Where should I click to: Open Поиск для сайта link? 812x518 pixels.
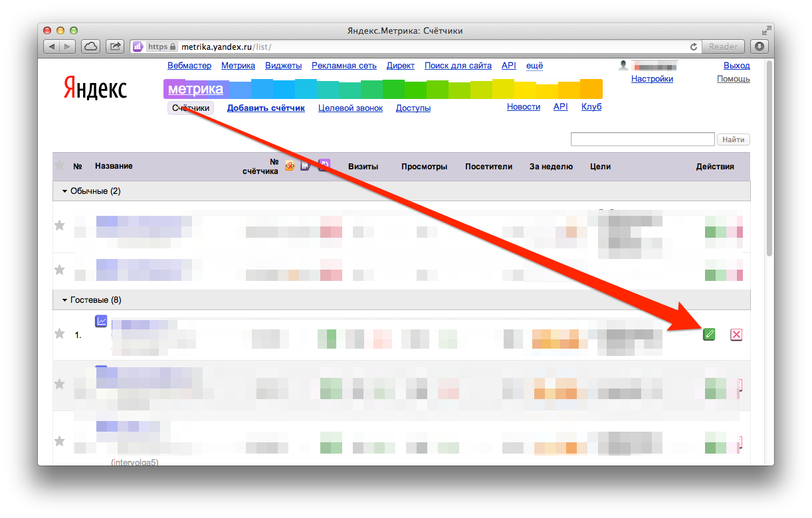(x=458, y=66)
